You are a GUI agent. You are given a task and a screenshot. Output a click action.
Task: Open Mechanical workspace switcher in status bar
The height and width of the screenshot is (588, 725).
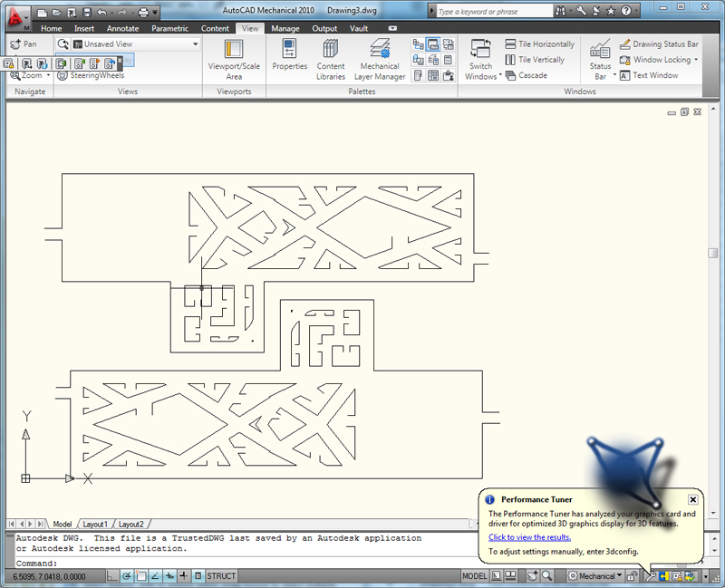coord(595,576)
